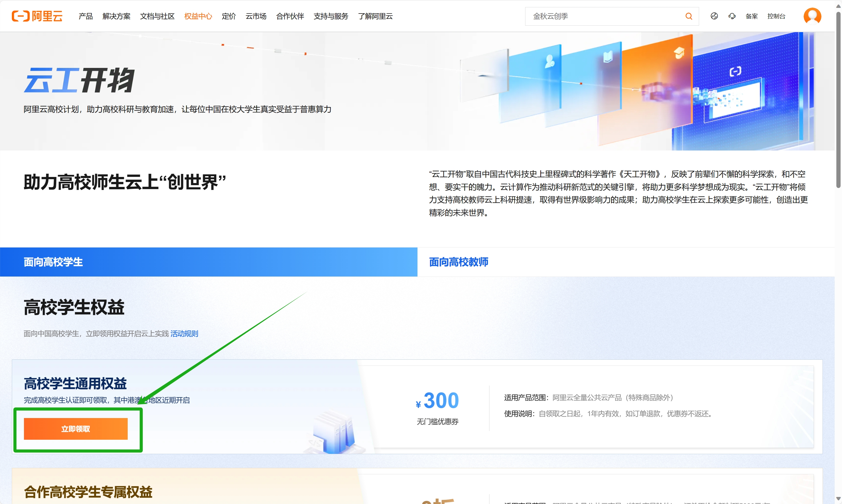Image resolution: width=842 pixels, height=504 pixels.
Task: Expand the 产品 navigation menu
Action: pos(86,16)
